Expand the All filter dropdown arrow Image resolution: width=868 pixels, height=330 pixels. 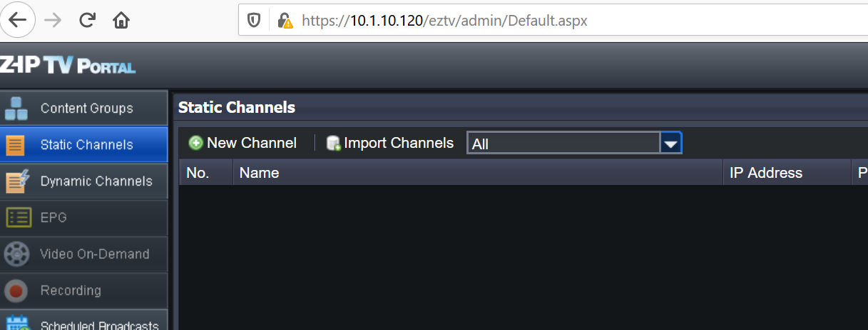[x=670, y=144]
